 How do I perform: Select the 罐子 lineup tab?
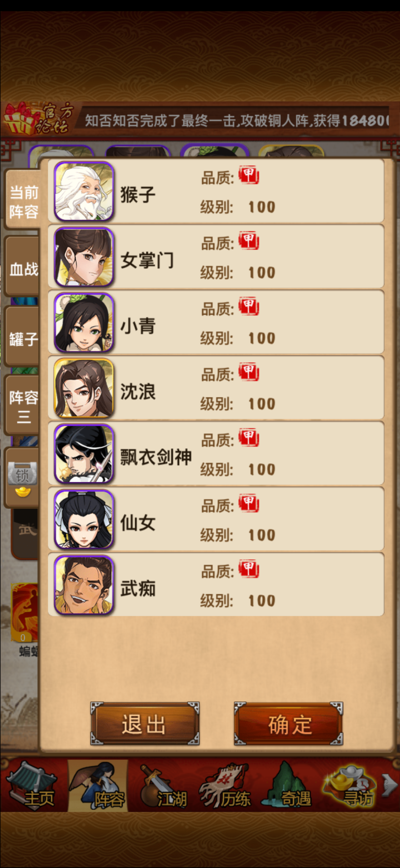click(23, 337)
